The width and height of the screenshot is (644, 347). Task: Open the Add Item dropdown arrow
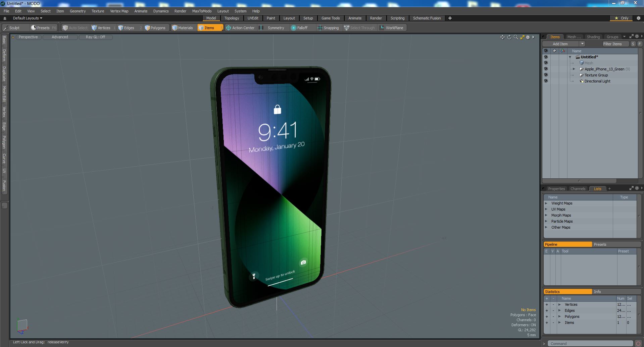point(582,44)
